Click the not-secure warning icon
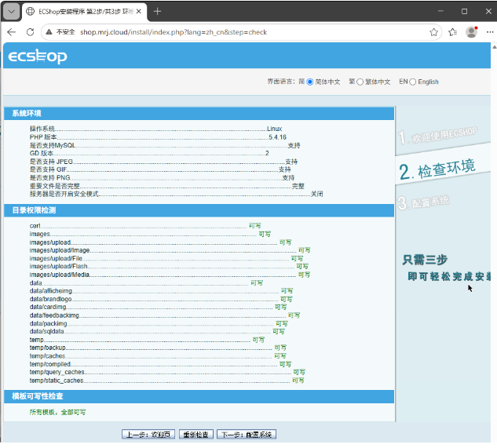 49,32
